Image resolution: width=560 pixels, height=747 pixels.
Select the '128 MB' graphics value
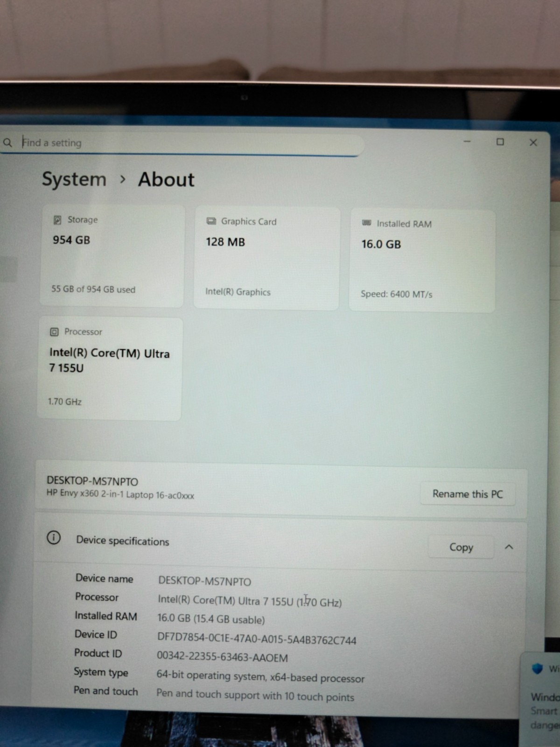(225, 242)
